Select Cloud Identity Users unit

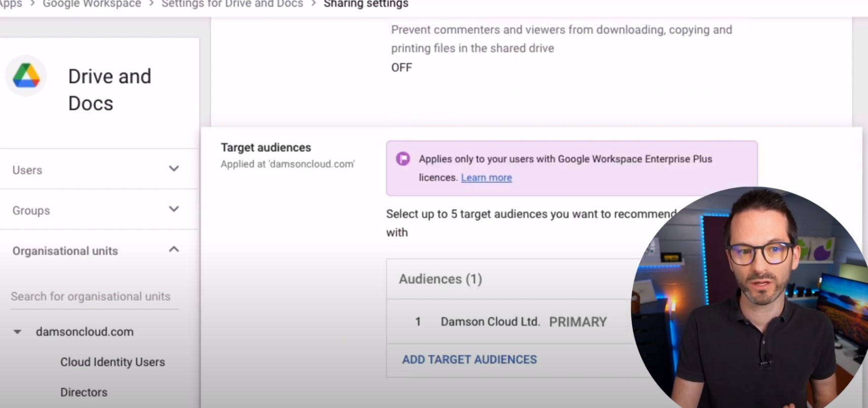point(112,362)
